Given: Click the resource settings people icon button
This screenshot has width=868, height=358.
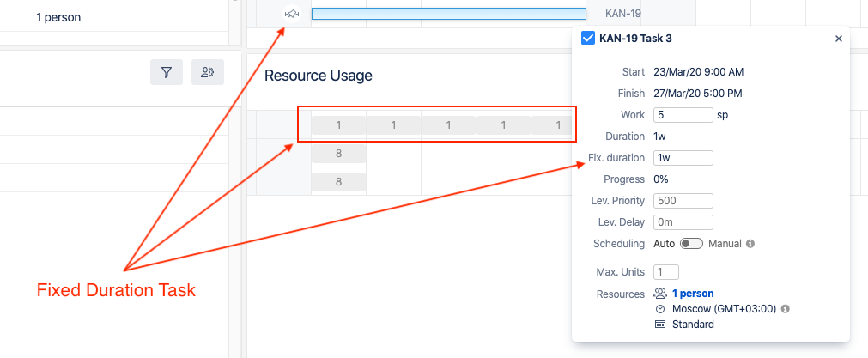Looking at the screenshot, I should (207, 73).
